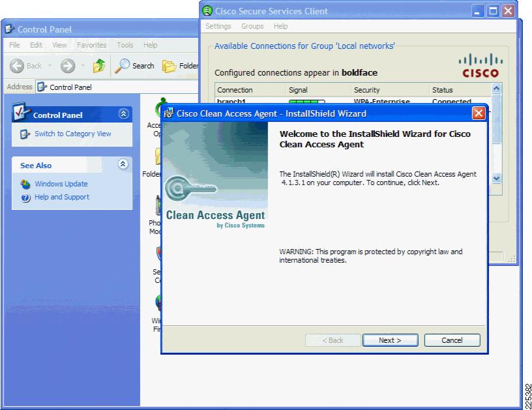This screenshot has width=532, height=410.
Task: Click the Connection column header
Action: (250, 90)
